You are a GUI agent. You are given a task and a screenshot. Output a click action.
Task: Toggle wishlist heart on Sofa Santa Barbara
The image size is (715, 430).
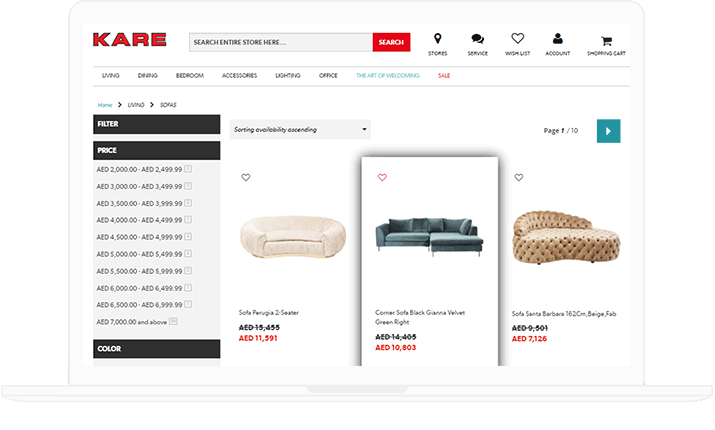518,177
